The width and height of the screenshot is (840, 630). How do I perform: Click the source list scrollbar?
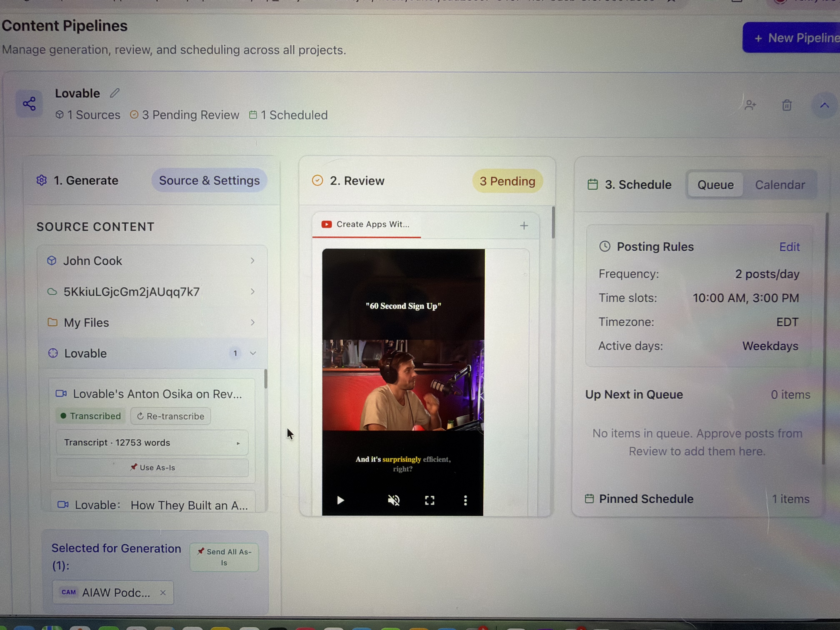coord(265,379)
